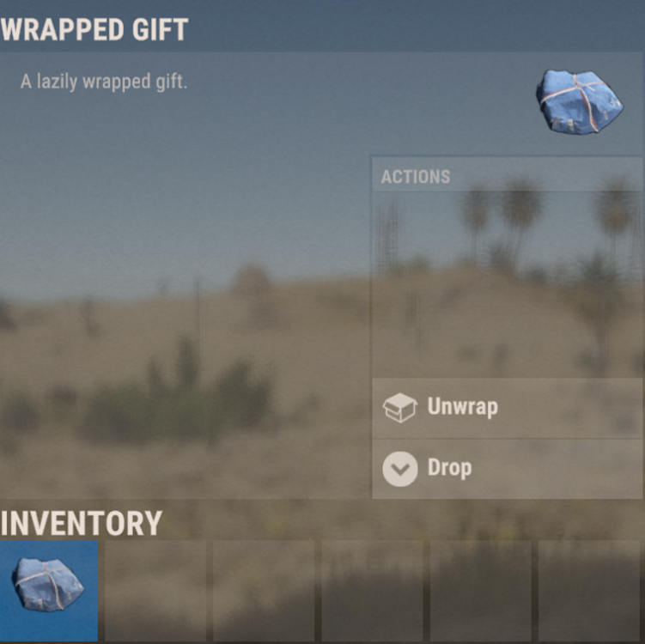645x644 pixels.
Task: Click the open box icon beside Unwrap
Action: [x=400, y=407]
